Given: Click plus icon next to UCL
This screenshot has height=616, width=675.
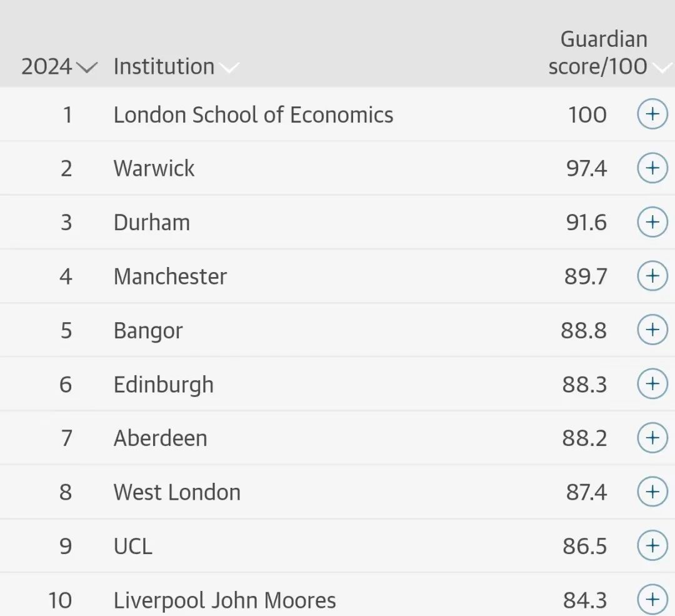Looking at the screenshot, I should [652, 545].
